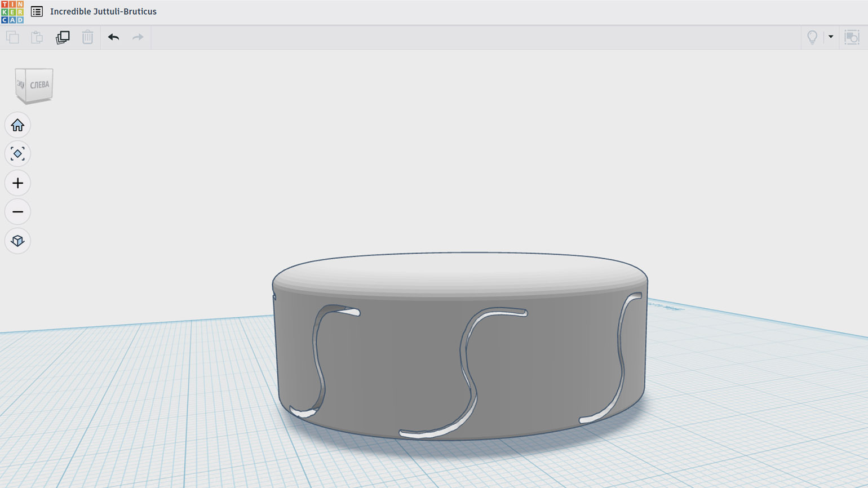Viewport: 868px width, 488px height.
Task: Undo the last action
Action: tap(113, 38)
